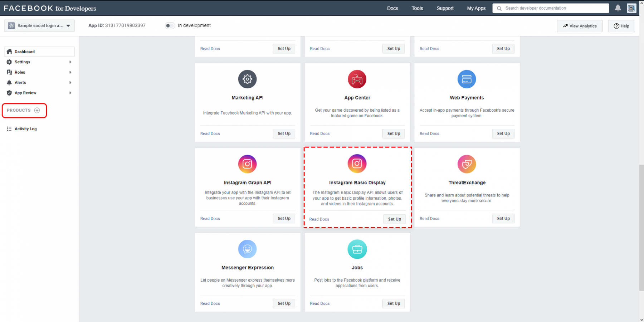This screenshot has width=644, height=322.
Task: Read Docs for Messenger Expression
Action: [x=210, y=303]
